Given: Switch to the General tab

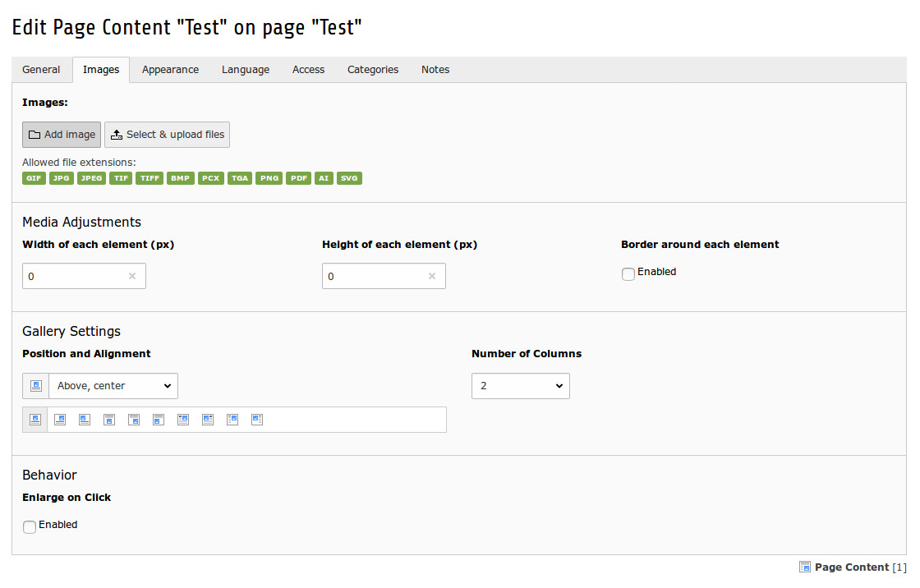Looking at the screenshot, I should (x=41, y=70).
